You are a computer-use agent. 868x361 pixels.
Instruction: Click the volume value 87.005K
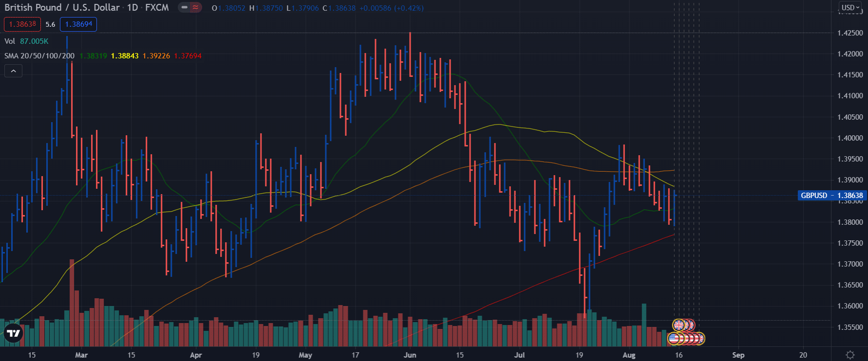(x=34, y=41)
